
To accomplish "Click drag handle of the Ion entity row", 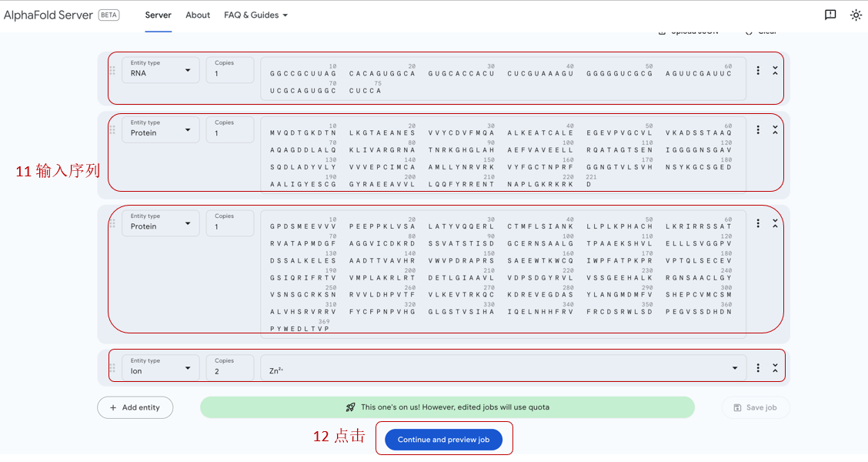I will 112,368.
